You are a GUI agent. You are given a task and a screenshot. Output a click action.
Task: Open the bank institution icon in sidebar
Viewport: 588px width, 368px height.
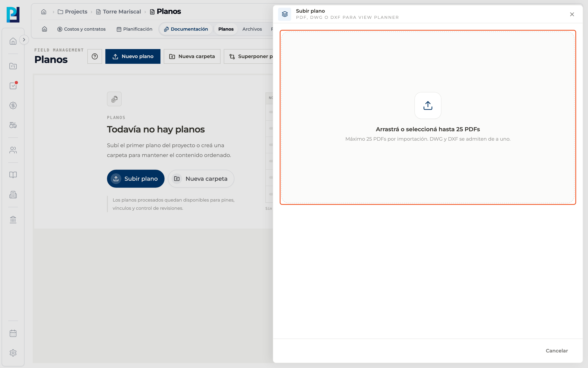(x=13, y=220)
